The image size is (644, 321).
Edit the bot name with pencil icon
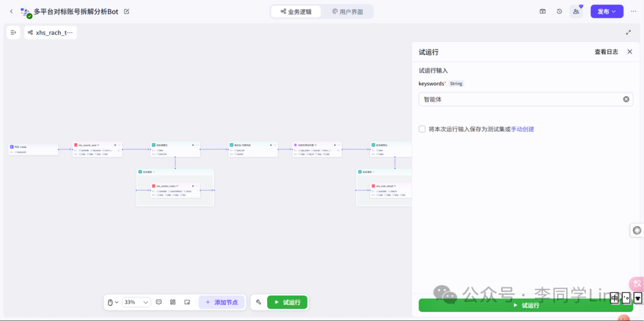coord(126,11)
